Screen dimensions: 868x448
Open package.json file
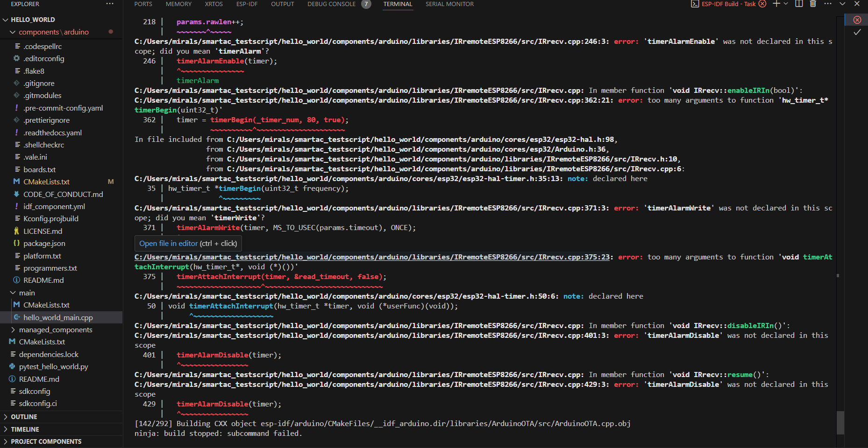click(x=44, y=244)
